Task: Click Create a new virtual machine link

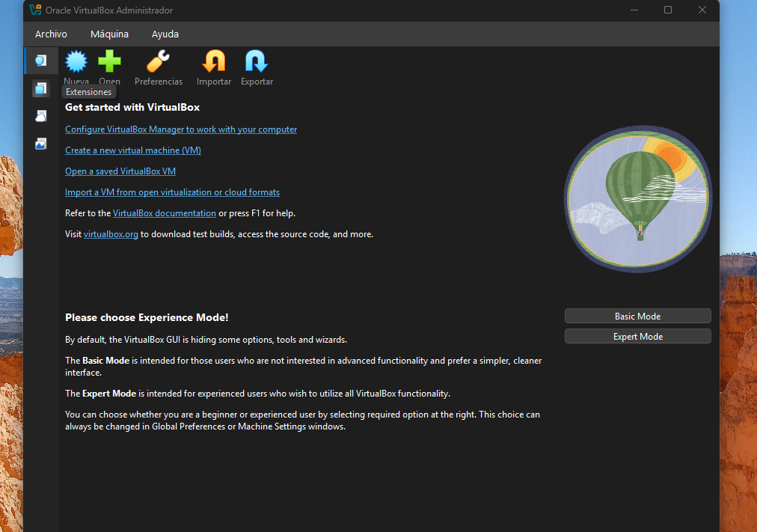Action: click(x=133, y=150)
